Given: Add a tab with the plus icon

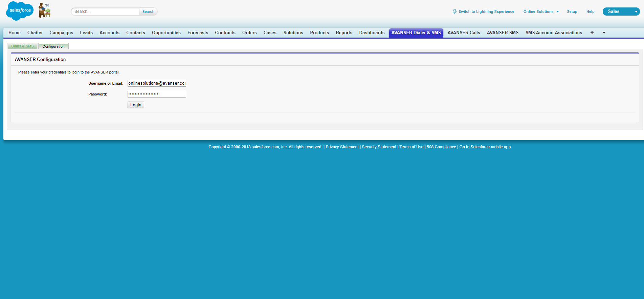Looking at the screenshot, I should click(592, 33).
